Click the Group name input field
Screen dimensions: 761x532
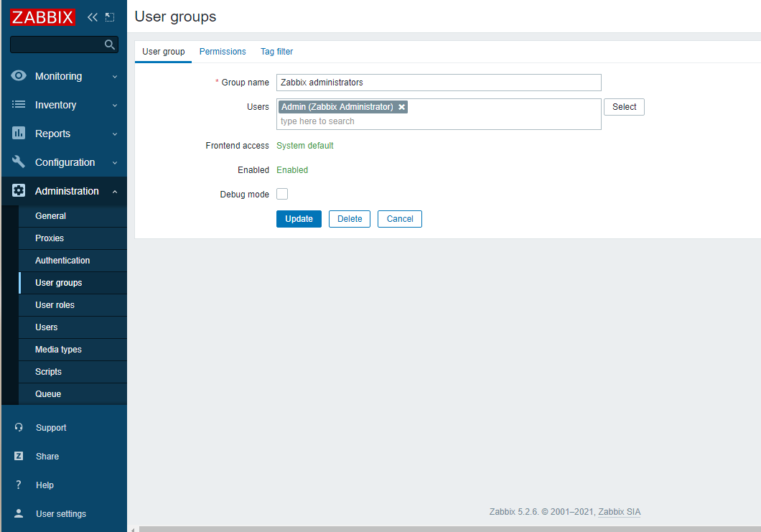click(439, 83)
